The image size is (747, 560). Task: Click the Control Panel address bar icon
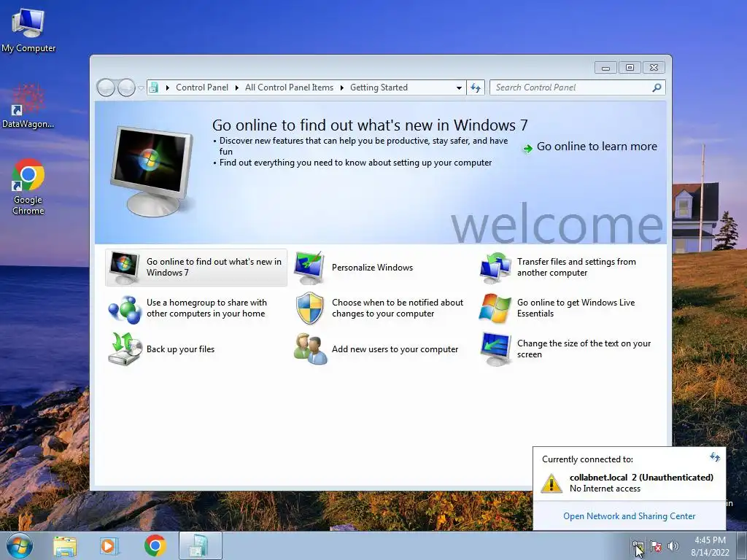tap(153, 87)
